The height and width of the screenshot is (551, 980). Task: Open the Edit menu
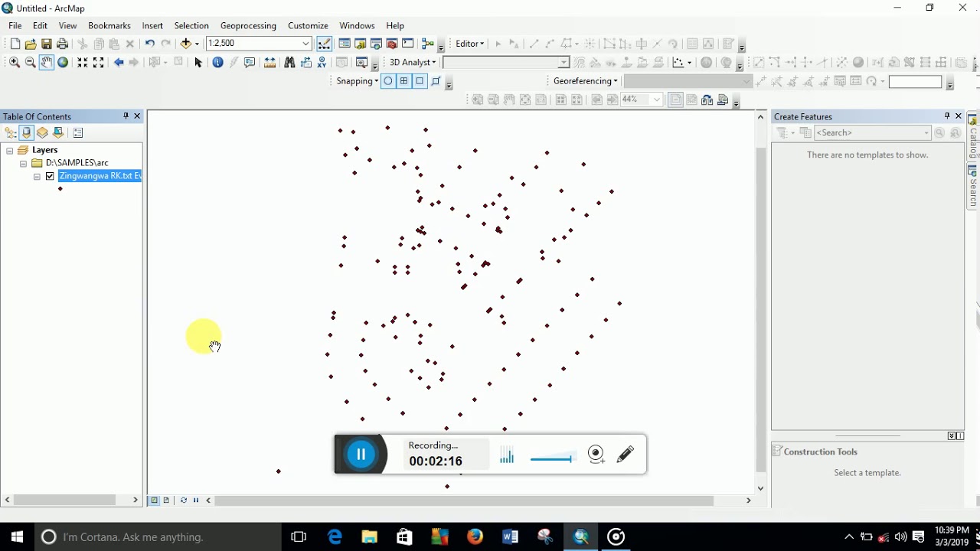pos(41,26)
